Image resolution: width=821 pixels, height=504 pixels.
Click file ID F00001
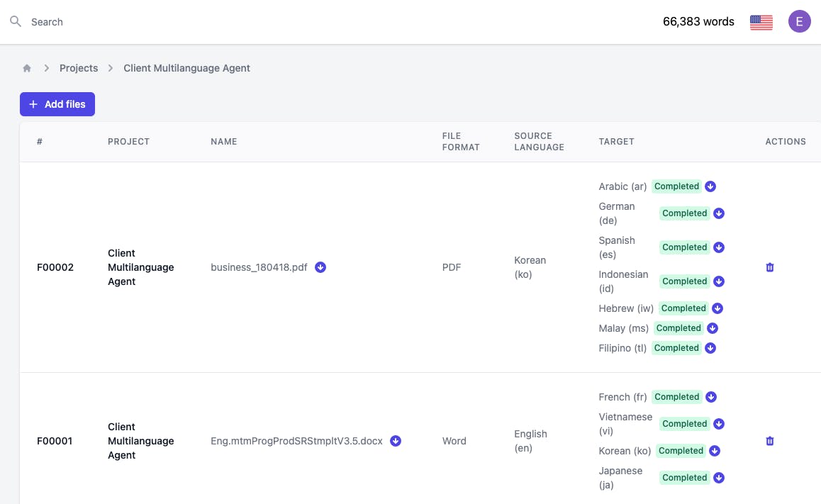(x=55, y=441)
